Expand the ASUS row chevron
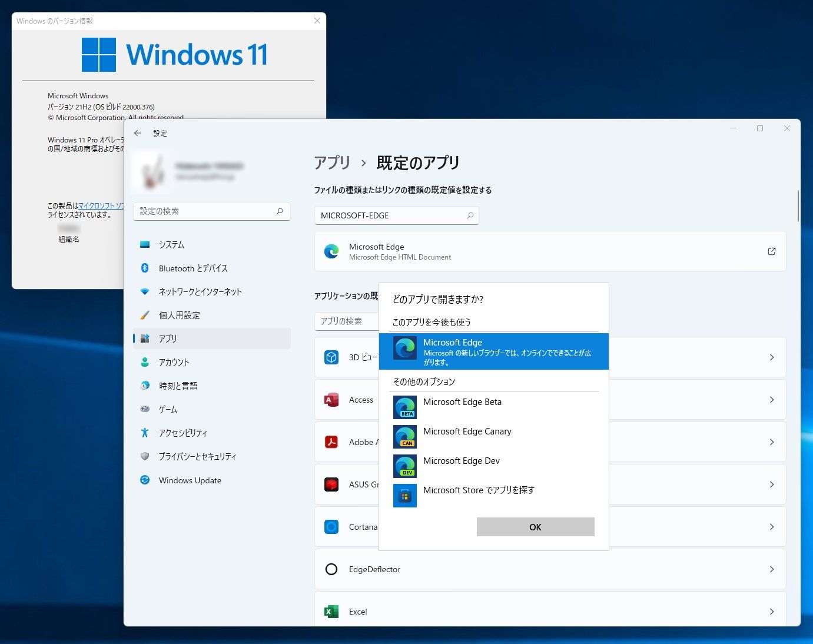 [771, 484]
